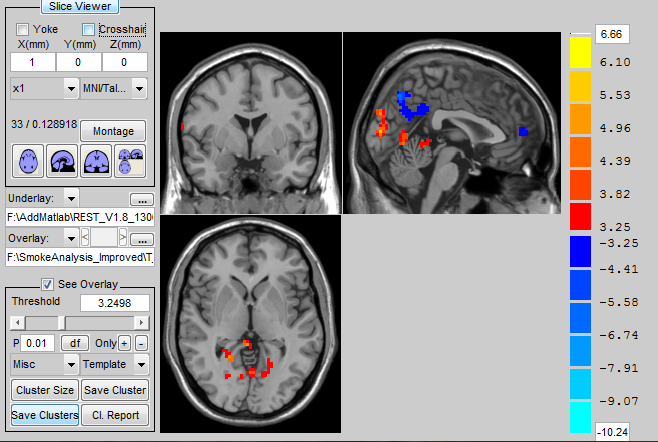
Task: Select the coronal view icon
Action: (x=96, y=161)
